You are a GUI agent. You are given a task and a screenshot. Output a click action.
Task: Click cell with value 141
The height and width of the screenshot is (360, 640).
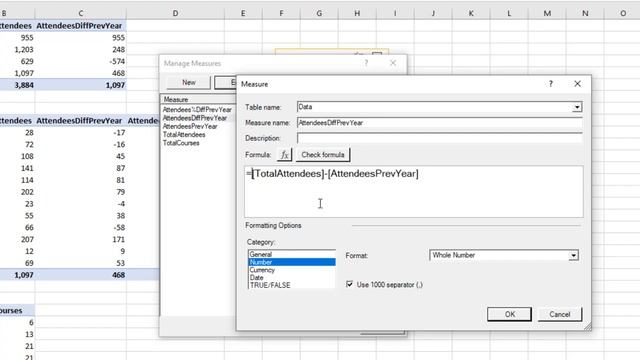pos(17,168)
